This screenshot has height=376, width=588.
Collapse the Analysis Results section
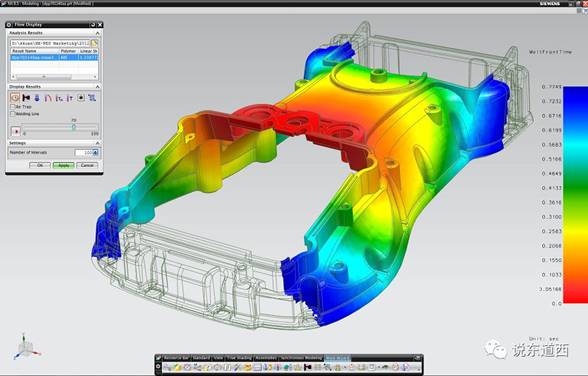click(98, 33)
